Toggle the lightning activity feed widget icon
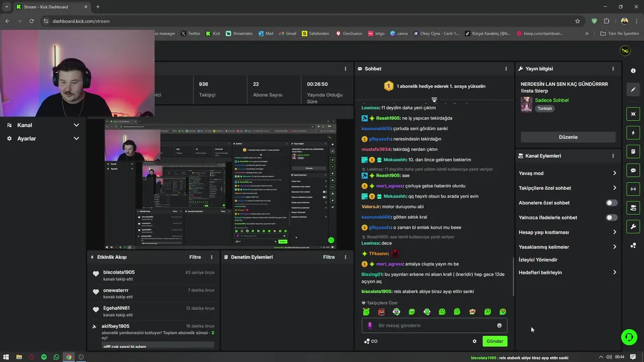The height and width of the screenshot is (362, 644). (x=633, y=133)
